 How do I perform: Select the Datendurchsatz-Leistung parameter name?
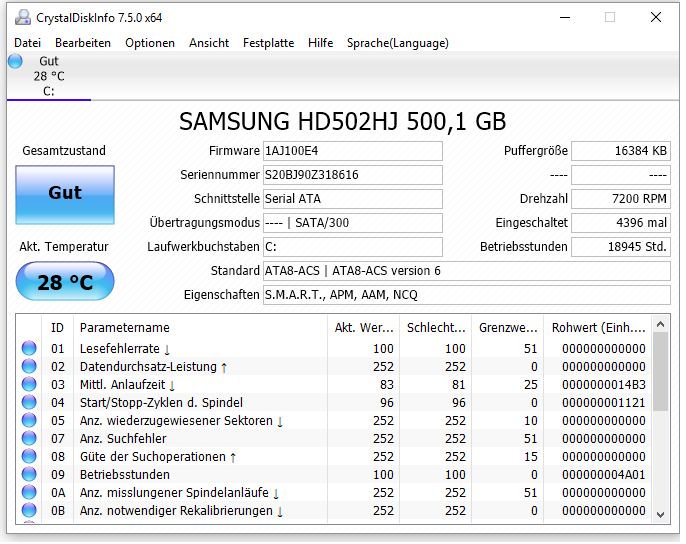153,367
